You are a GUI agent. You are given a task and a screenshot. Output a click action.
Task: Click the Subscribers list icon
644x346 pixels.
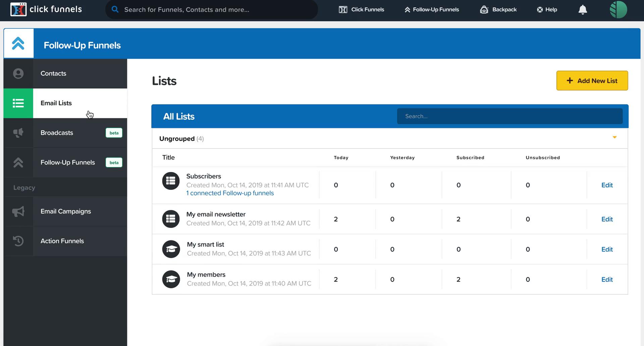[171, 181]
